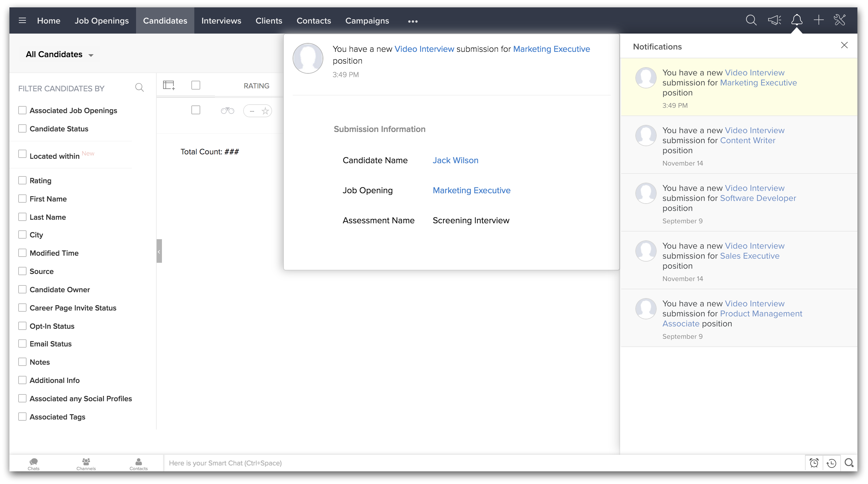This screenshot has height=484, width=868.
Task: Click the plus quick-create icon
Action: point(819,20)
